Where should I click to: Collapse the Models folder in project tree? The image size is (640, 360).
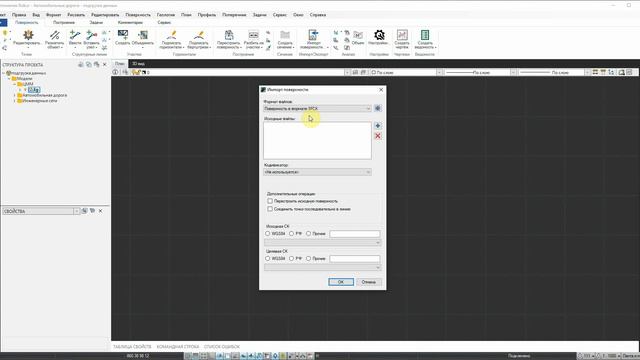click(x=9, y=78)
